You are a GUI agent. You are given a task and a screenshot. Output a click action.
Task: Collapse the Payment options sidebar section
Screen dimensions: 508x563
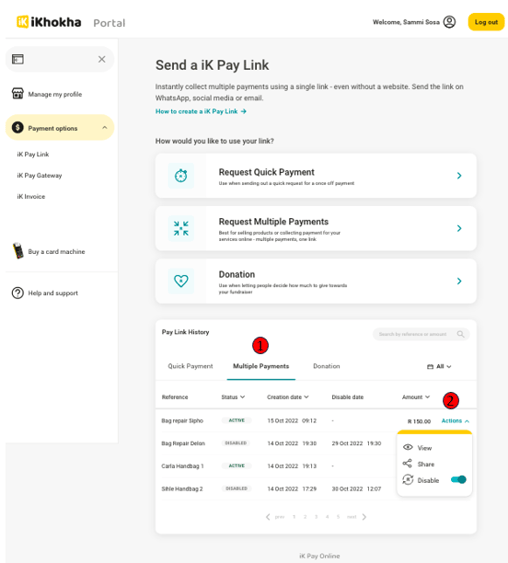click(x=104, y=127)
